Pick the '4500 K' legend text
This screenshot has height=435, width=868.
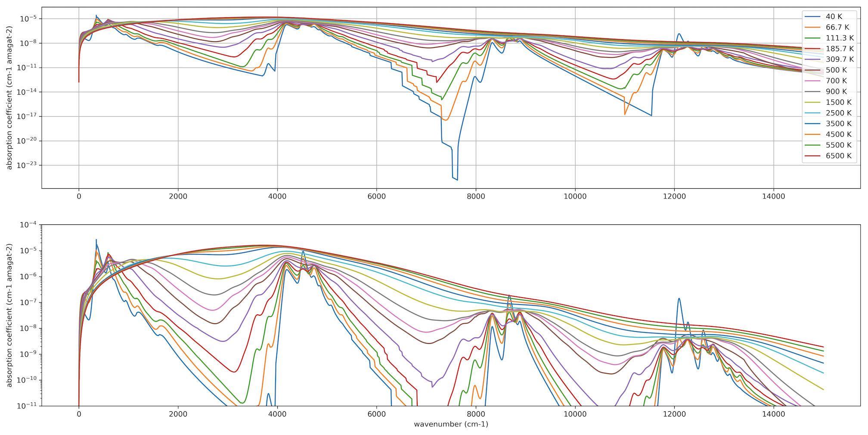[x=838, y=135]
